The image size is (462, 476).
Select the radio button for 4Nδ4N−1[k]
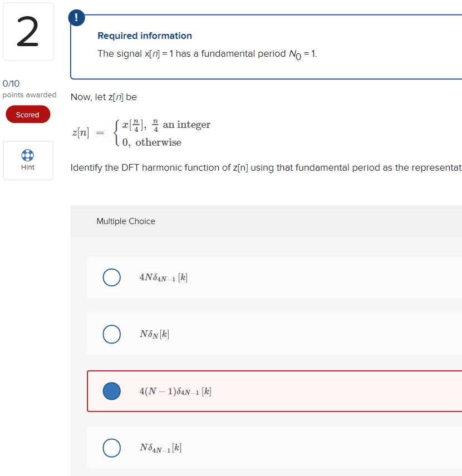pyautogui.click(x=112, y=277)
